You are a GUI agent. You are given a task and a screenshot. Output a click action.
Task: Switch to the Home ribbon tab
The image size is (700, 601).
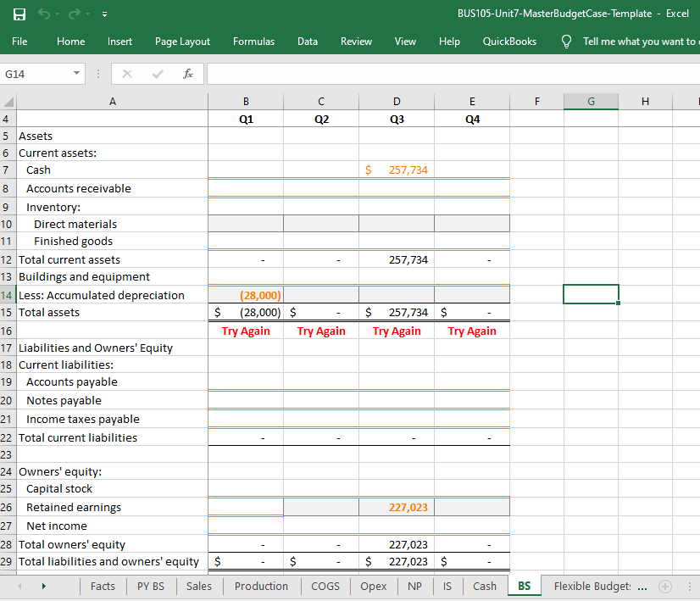(x=70, y=42)
